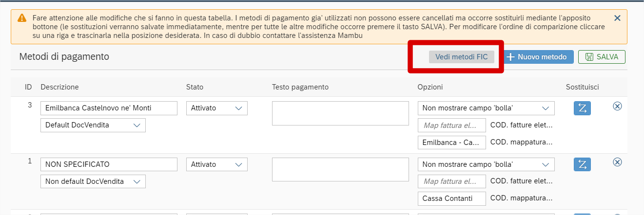The image size is (644, 215).
Task: Open 'bolla' options dropdown in NON SPECIFICATO row
Action: 486,164
